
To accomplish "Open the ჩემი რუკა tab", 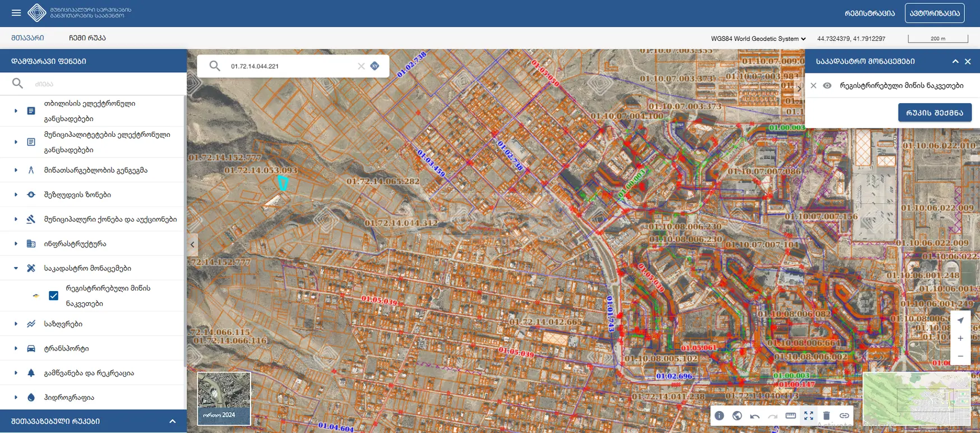I will (87, 38).
